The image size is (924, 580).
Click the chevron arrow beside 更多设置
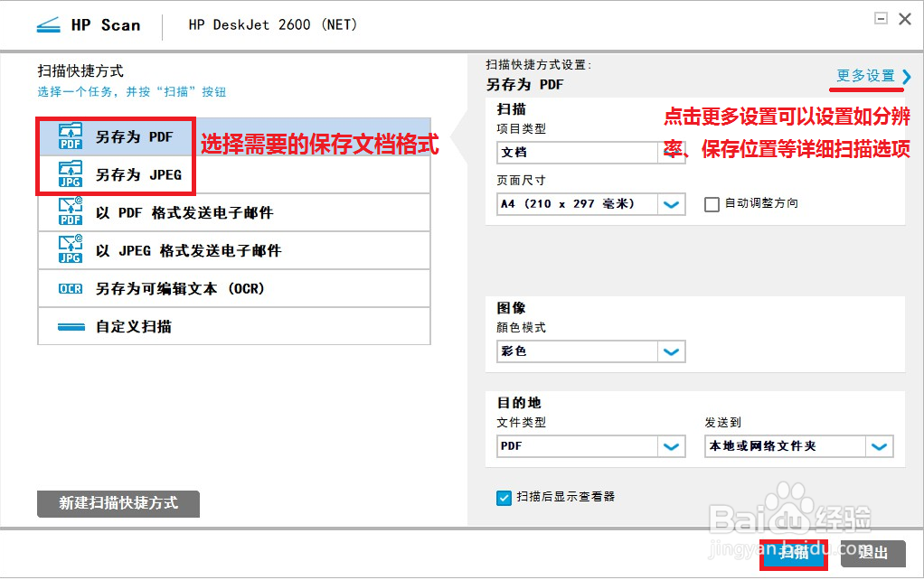(906, 77)
